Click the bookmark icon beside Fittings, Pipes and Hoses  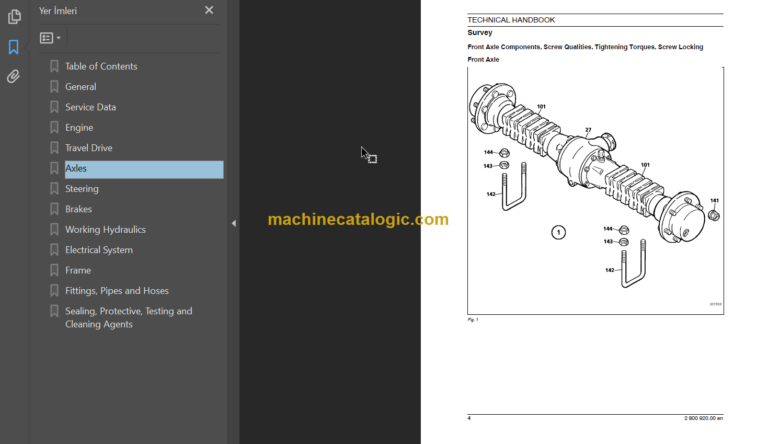click(x=54, y=291)
